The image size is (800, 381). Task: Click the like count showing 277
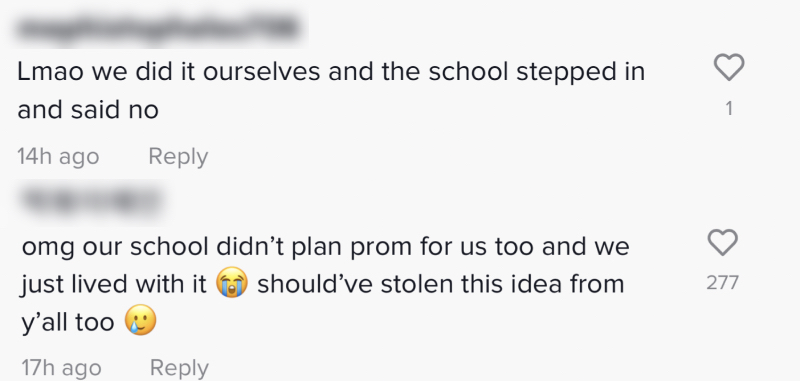(722, 282)
